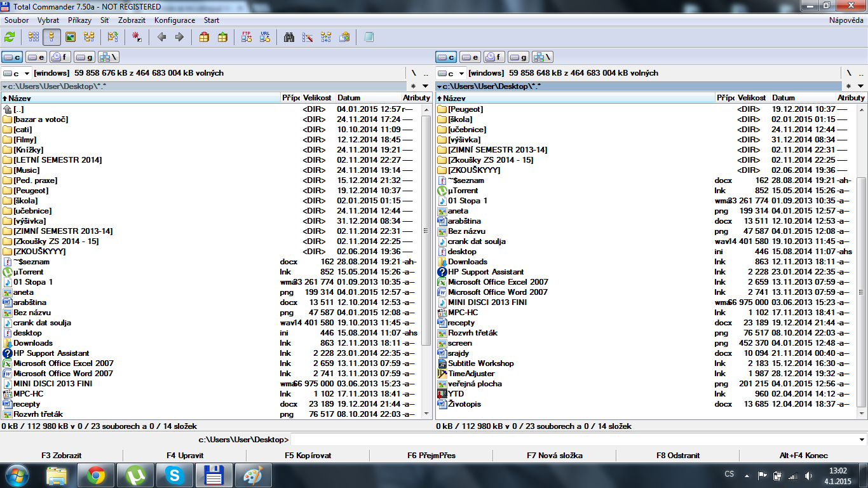Select drive g in the right panel

[x=519, y=57]
